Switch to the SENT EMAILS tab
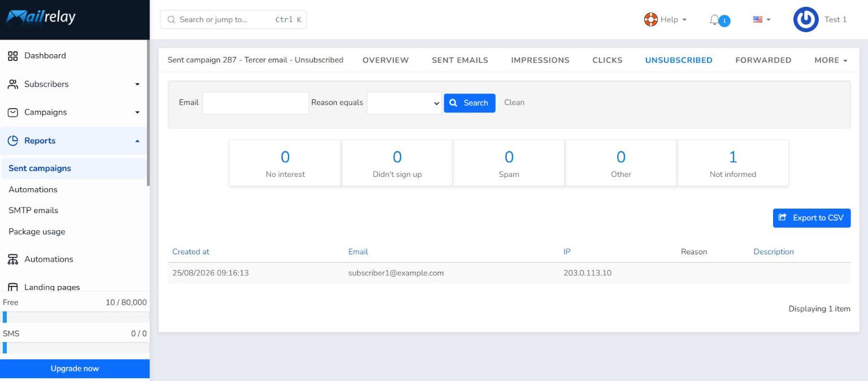 460,60
